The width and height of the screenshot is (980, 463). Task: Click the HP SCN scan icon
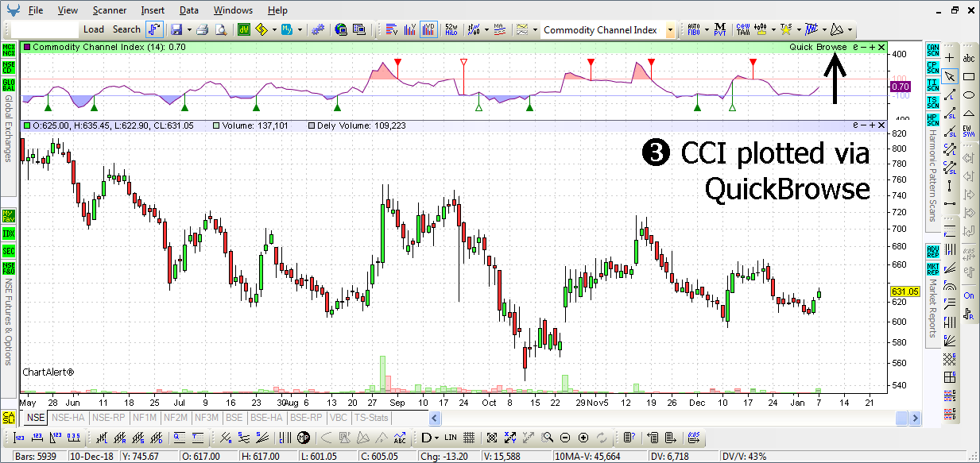933,119
